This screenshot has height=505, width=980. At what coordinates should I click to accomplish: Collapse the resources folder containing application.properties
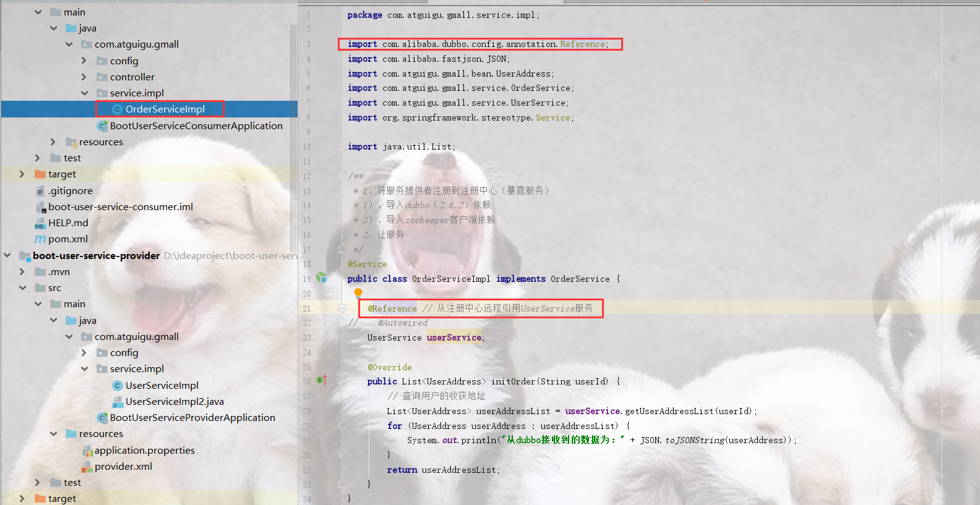(x=53, y=433)
